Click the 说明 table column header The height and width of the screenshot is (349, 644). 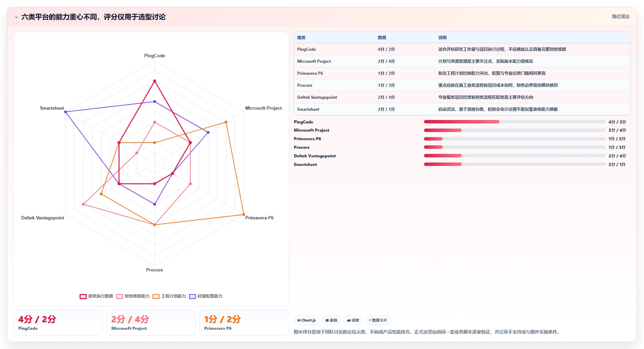[x=442, y=38]
